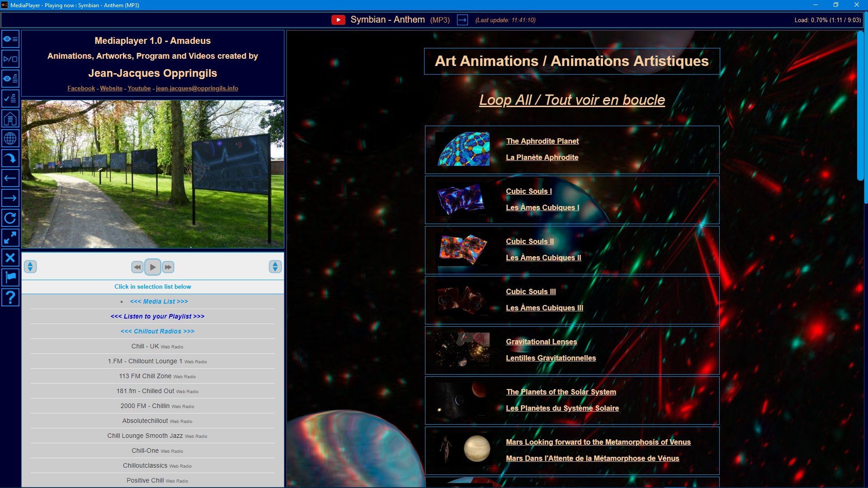Click right up-down spinner in player bar
The image size is (868, 488).
click(275, 267)
